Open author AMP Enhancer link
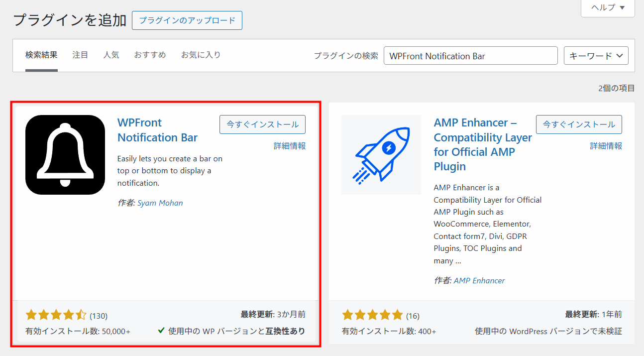This screenshot has width=644, height=356. 479,280
